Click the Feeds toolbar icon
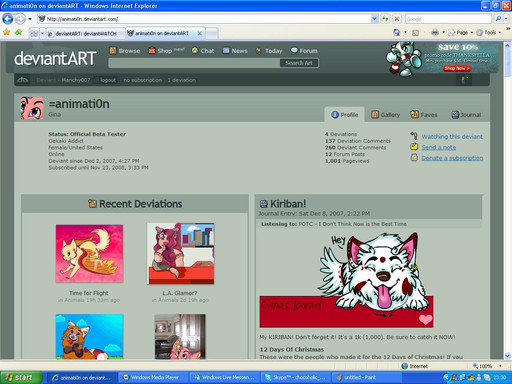 [415, 32]
